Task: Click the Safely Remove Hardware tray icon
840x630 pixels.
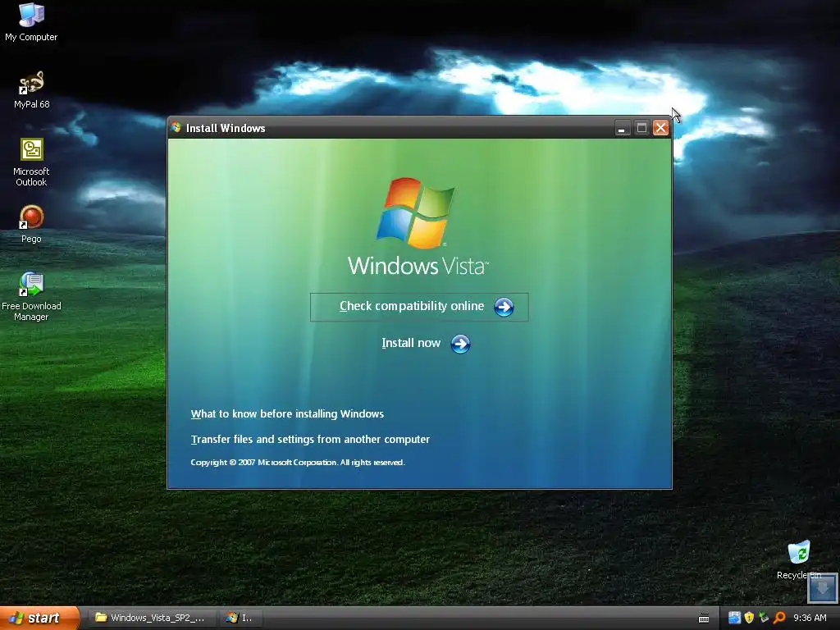Action: pyautogui.click(x=764, y=618)
